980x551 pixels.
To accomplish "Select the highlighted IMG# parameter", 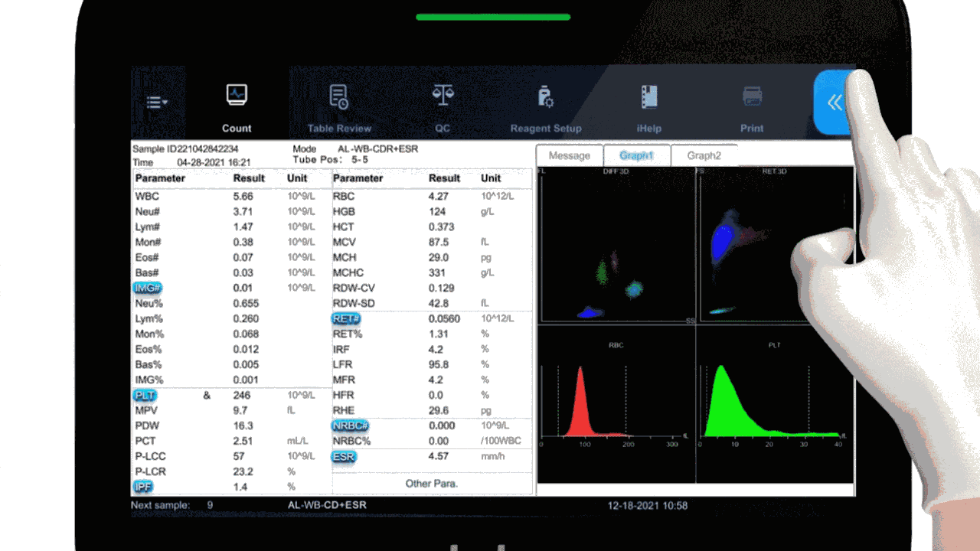I will (147, 288).
